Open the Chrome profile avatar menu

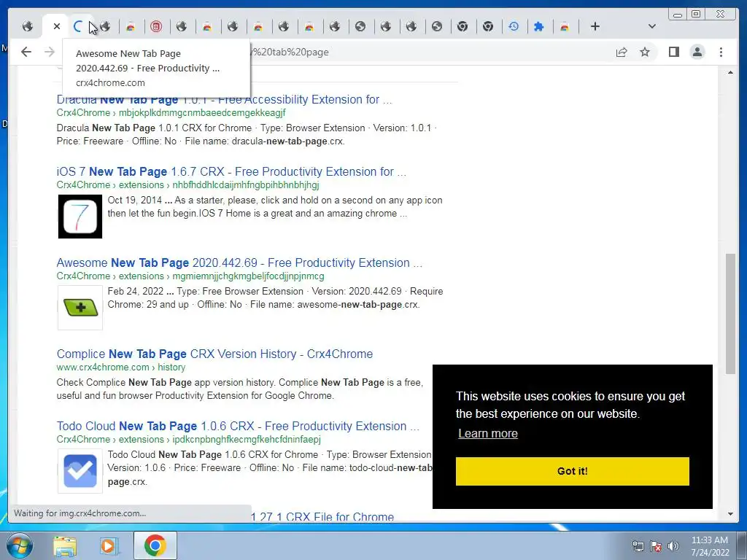(697, 52)
